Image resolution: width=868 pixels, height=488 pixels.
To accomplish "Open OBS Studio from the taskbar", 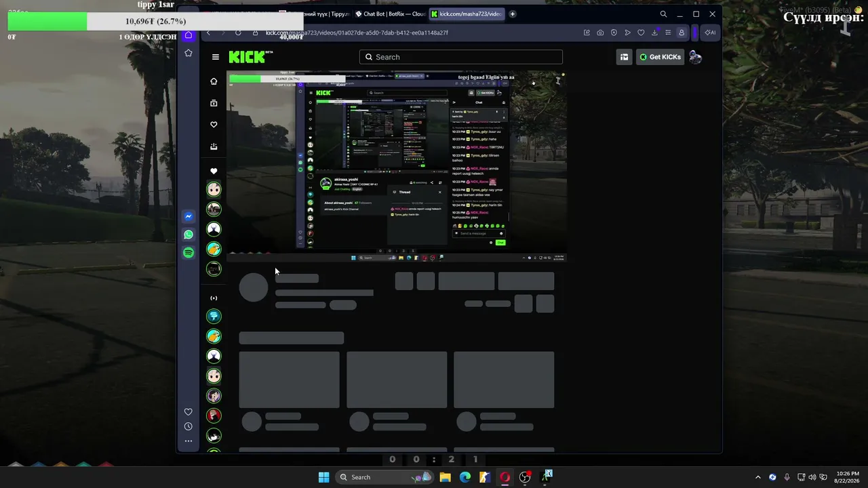I will point(525,477).
